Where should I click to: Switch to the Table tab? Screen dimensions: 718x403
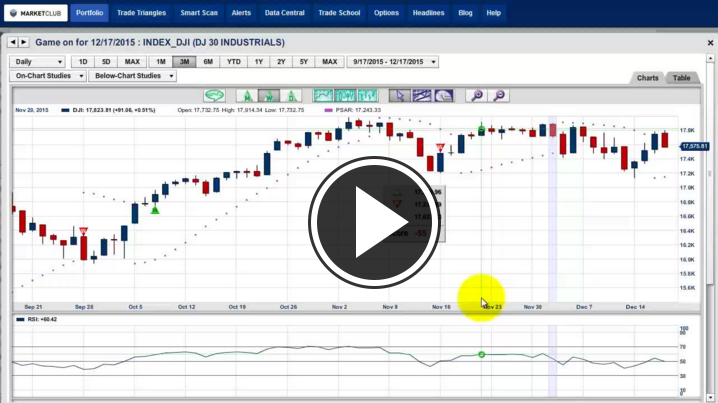point(681,78)
